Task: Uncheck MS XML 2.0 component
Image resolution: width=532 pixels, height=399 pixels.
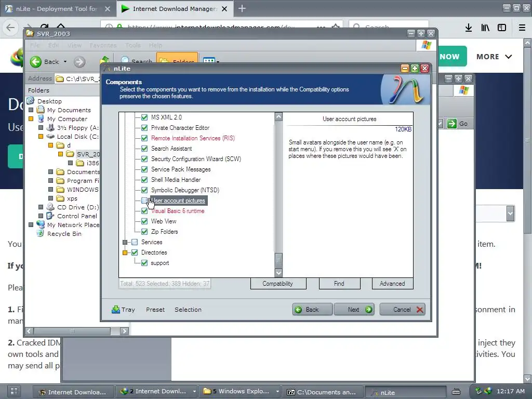Action: [x=144, y=117]
